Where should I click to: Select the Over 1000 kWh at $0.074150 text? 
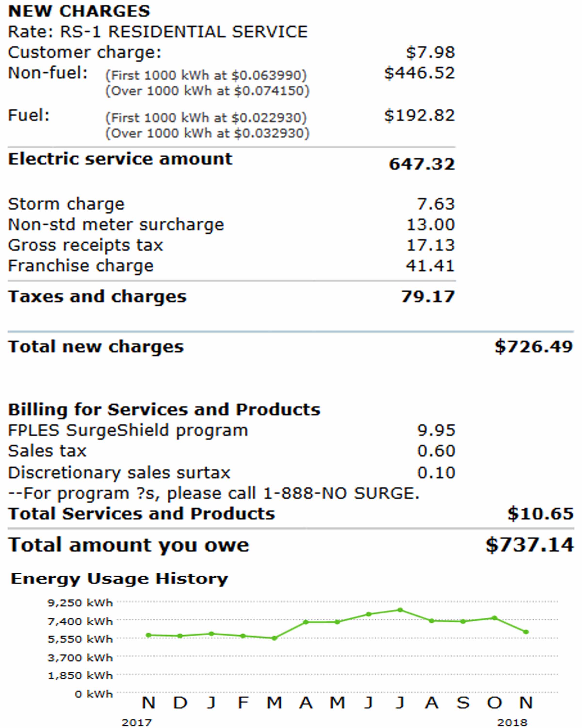(x=208, y=91)
